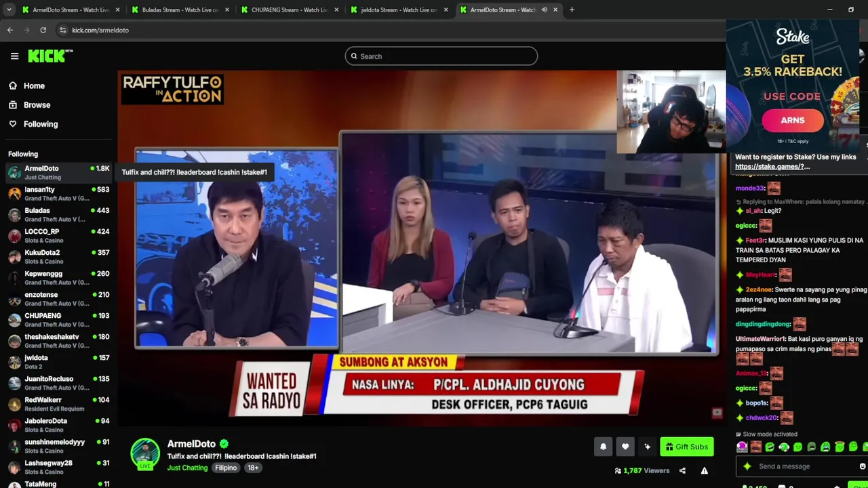868x488 pixels.
Task: Go back in browser history
Action: click(x=10, y=30)
